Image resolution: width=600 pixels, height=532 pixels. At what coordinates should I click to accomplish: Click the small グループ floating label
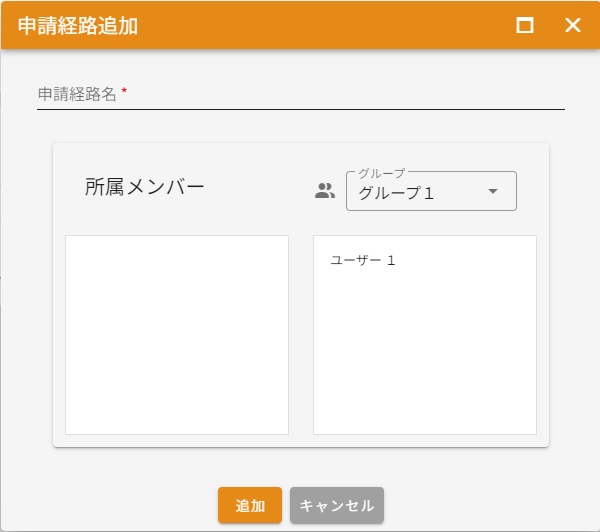click(381, 173)
